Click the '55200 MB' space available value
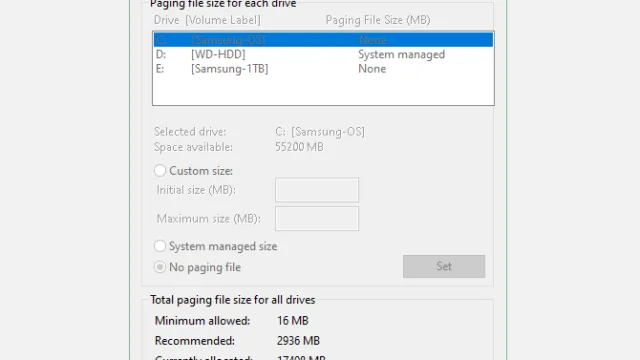 [x=299, y=147]
